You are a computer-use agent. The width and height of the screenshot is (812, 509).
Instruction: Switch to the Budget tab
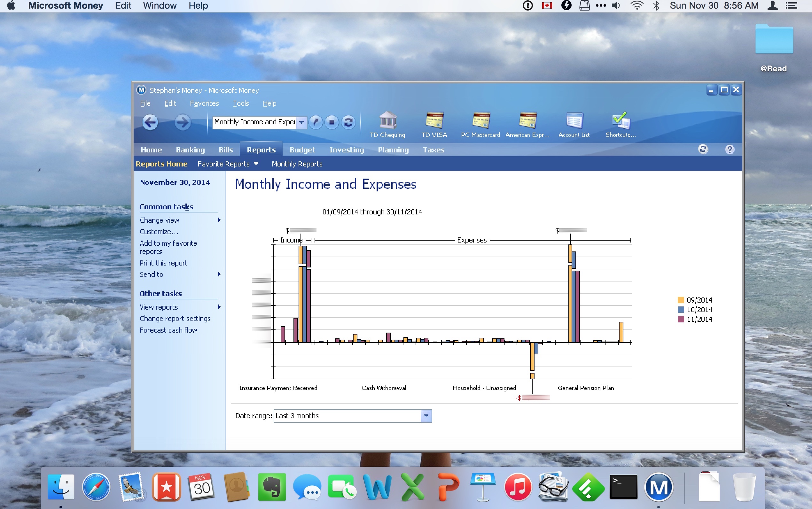pyautogui.click(x=302, y=150)
